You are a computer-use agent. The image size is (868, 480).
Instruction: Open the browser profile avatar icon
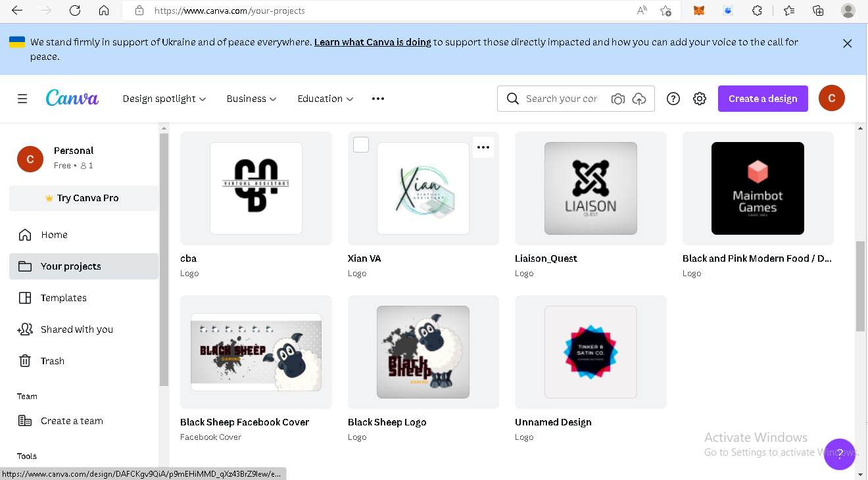click(848, 11)
